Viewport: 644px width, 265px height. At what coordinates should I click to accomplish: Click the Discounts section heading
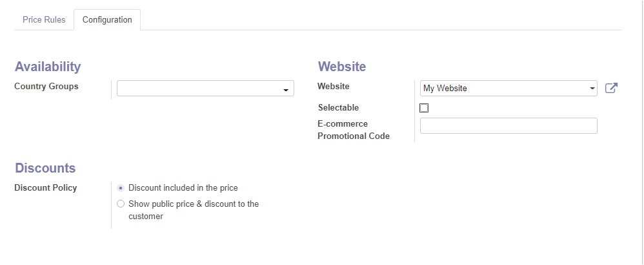45,168
